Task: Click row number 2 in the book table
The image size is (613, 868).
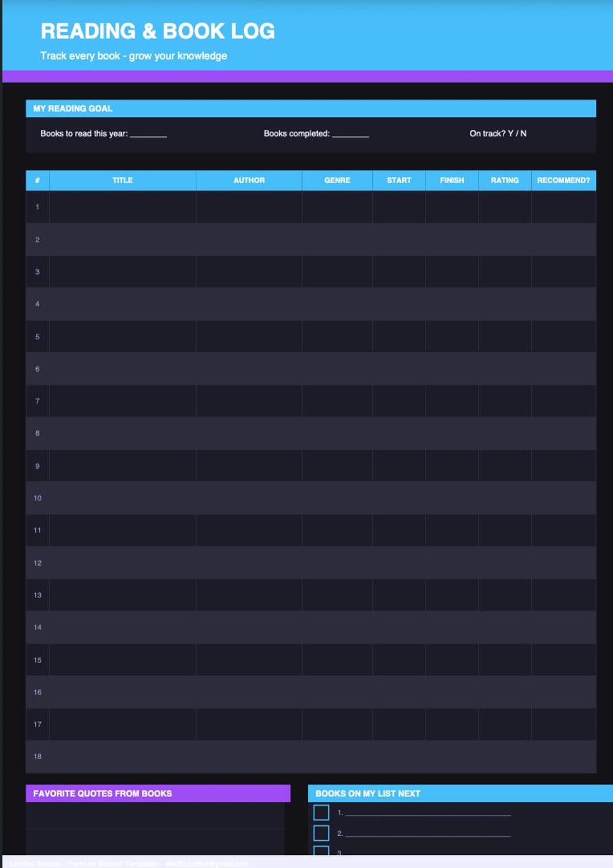Action: point(37,239)
